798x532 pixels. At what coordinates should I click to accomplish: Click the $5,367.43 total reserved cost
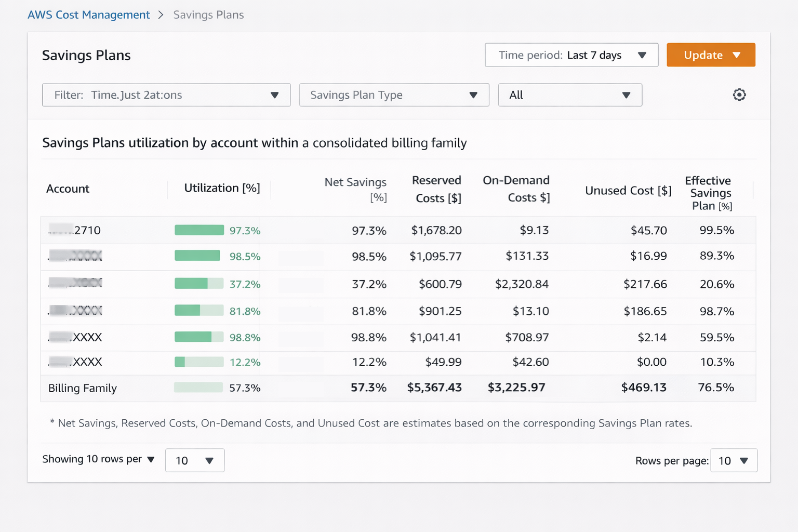[x=434, y=388]
